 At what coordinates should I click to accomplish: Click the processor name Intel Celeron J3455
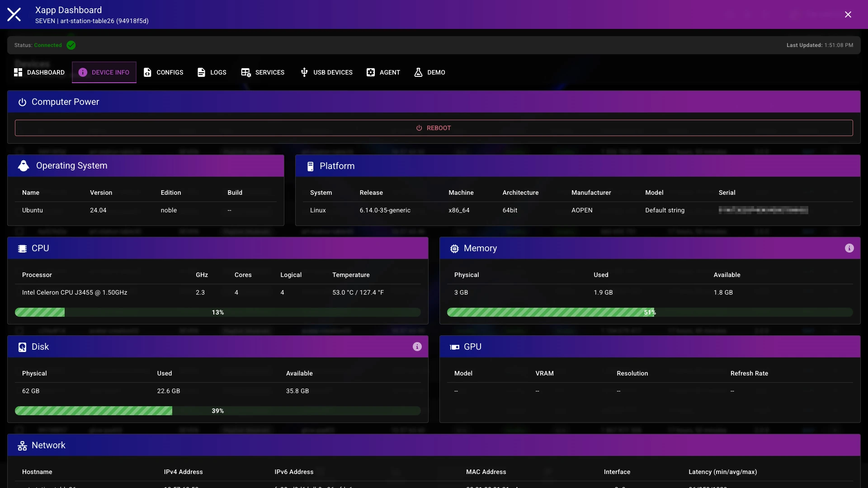pyautogui.click(x=75, y=292)
